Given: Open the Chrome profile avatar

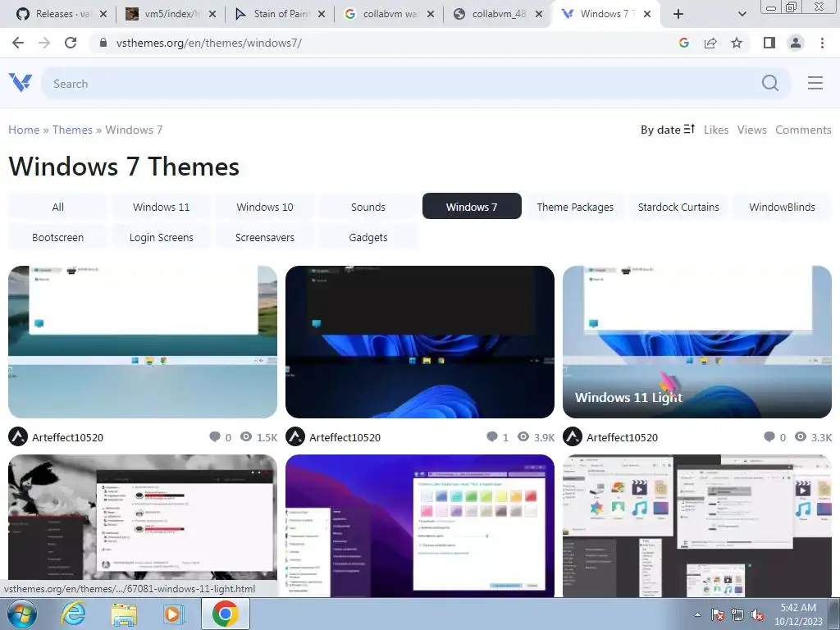Looking at the screenshot, I should [796, 43].
